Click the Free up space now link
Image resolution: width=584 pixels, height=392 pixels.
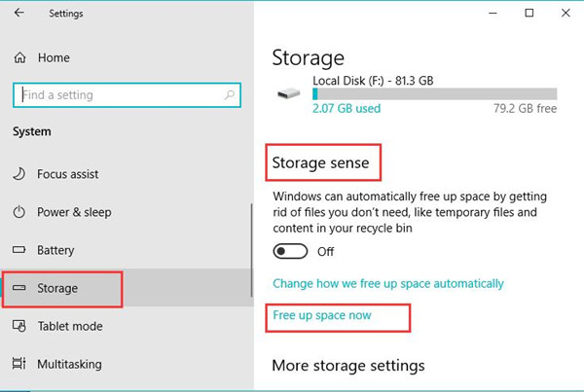coord(322,315)
